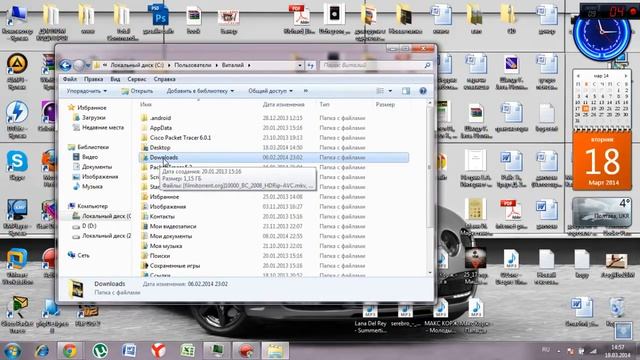
Task: Open the Windows Start orb
Action: point(13,351)
